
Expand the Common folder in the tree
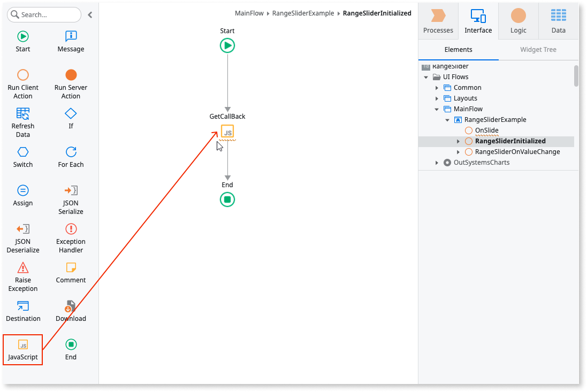(x=437, y=87)
